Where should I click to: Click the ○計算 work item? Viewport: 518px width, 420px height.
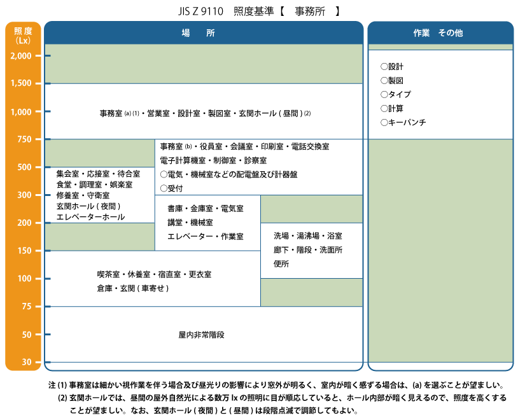coord(392,108)
